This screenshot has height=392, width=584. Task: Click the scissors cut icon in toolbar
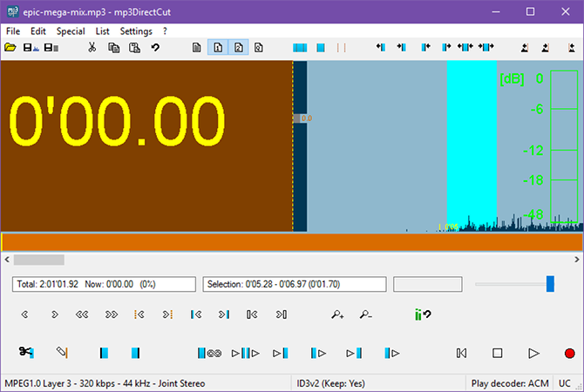tap(92, 48)
